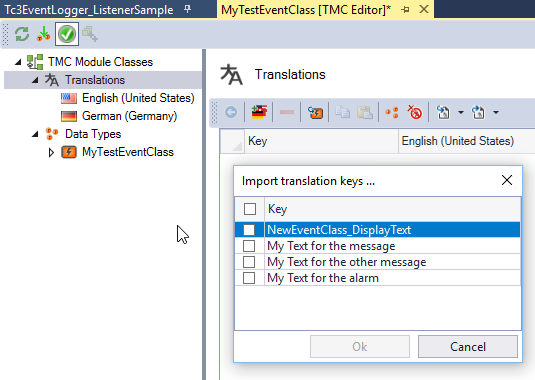535x380 pixels.
Task: Click the large Translations header icon
Action: (232, 74)
